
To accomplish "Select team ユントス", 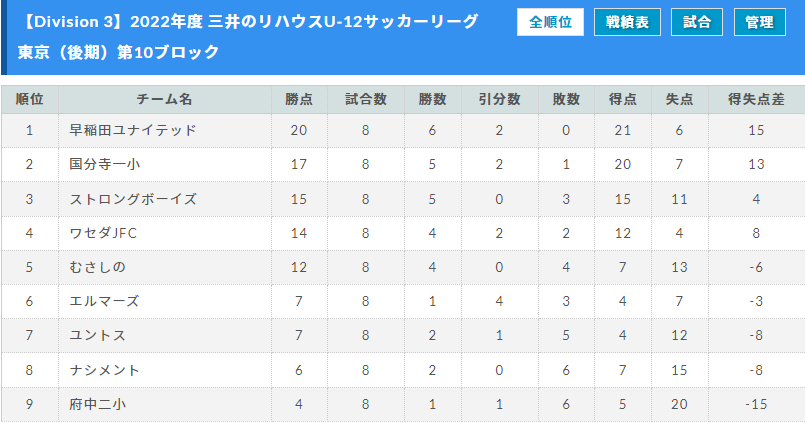I will click(98, 335).
